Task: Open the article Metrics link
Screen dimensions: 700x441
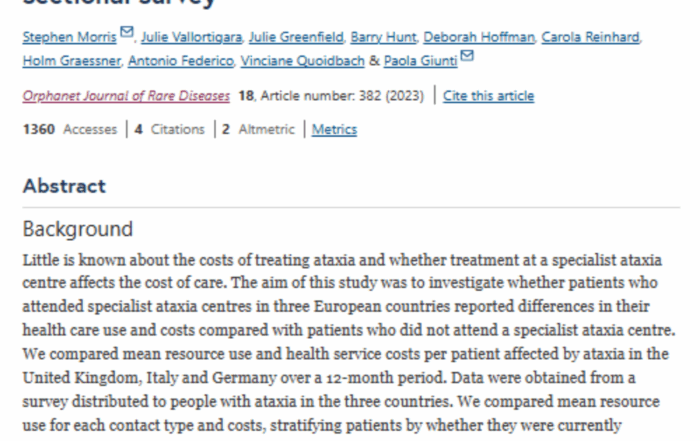Action: (x=334, y=129)
